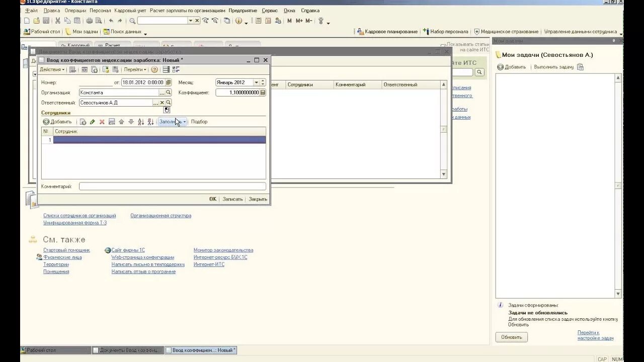Click the magnifier open button for Организация

pyautogui.click(x=169, y=93)
